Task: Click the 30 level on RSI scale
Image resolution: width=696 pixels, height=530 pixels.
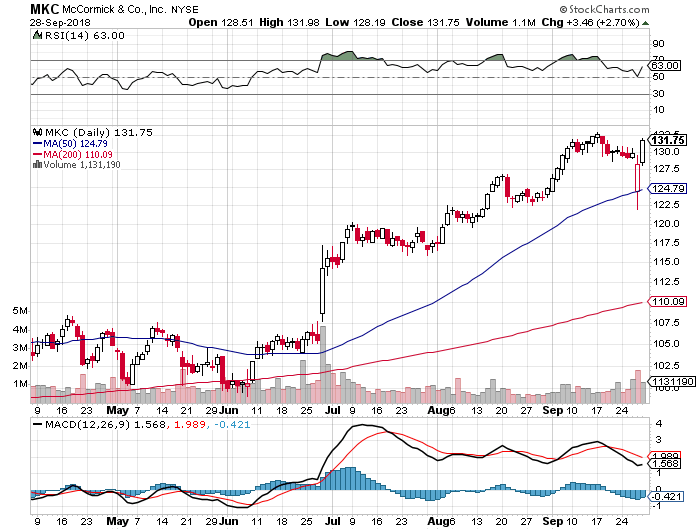Action: tap(659, 94)
